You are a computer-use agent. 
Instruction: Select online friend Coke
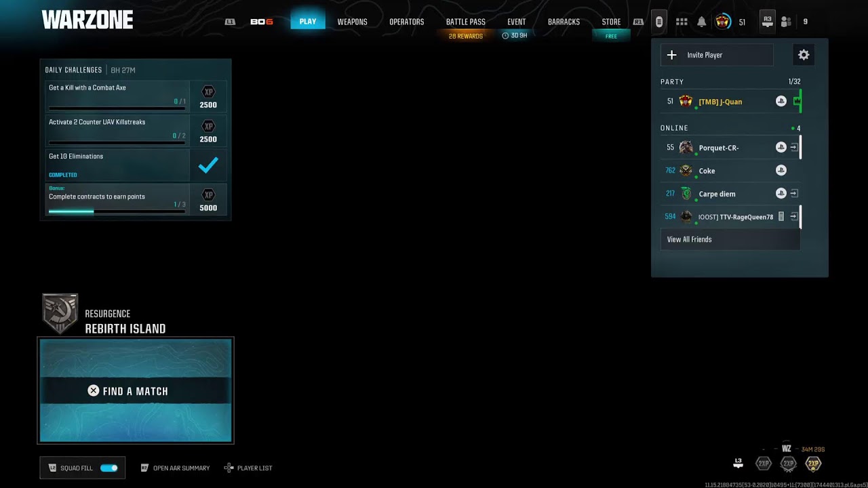tap(730, 171)
